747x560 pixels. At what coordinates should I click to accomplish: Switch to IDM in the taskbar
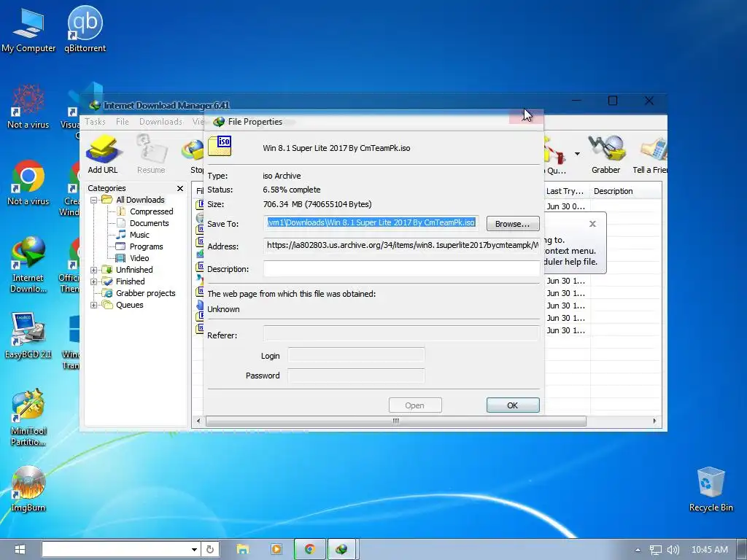tap(341, 550)
